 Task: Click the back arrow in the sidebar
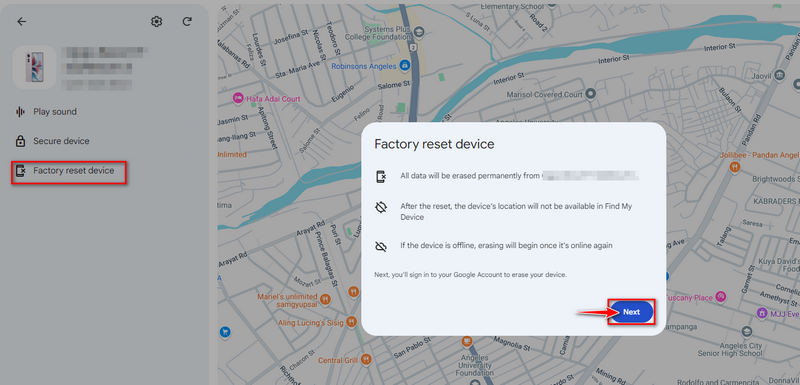21,21
